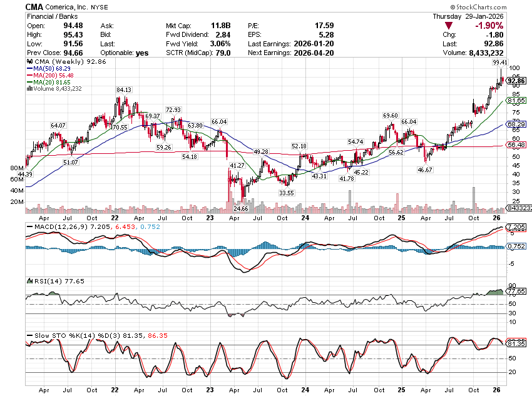Click the red 56.48 MA(200) axis tag
This screenshot has height=396, width=532.
515,145
